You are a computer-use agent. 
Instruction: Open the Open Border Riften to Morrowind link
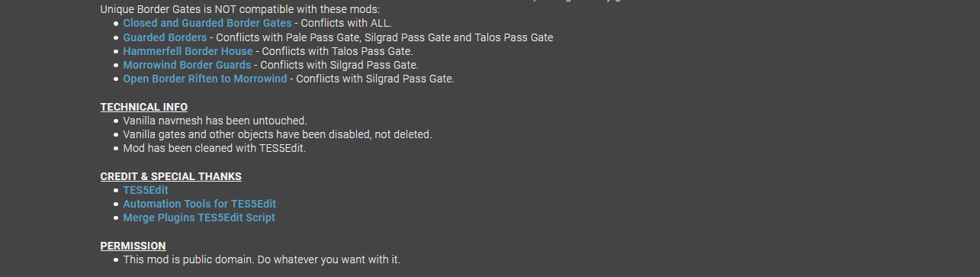pos(205,79)
